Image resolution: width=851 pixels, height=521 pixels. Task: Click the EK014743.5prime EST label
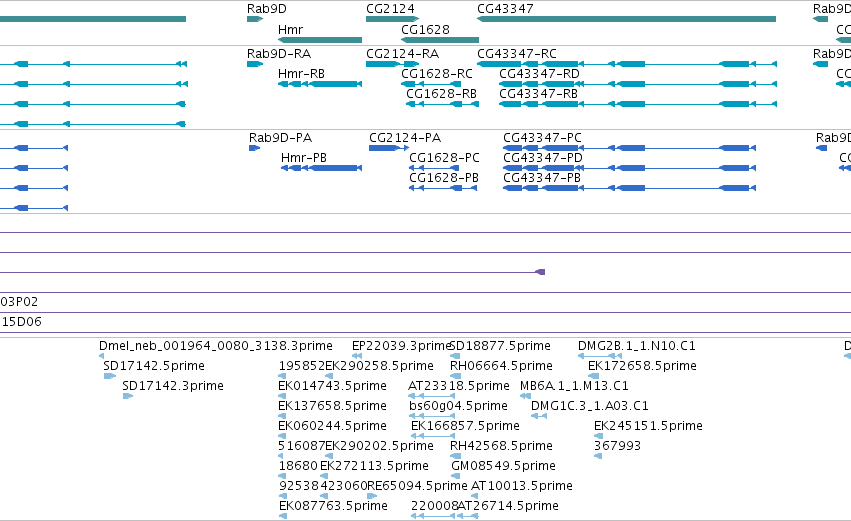point(332,386)
